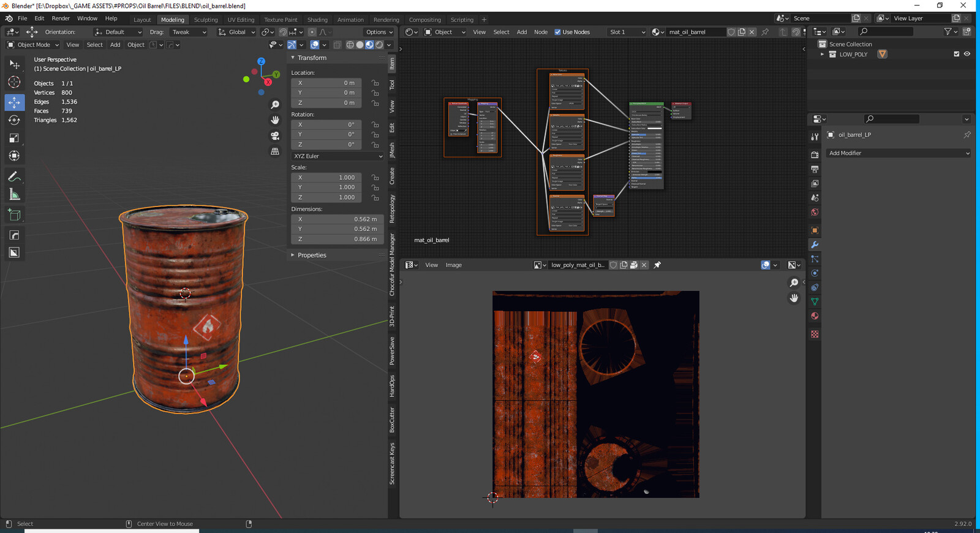Click the Scale X value field

tap(326, 177)
